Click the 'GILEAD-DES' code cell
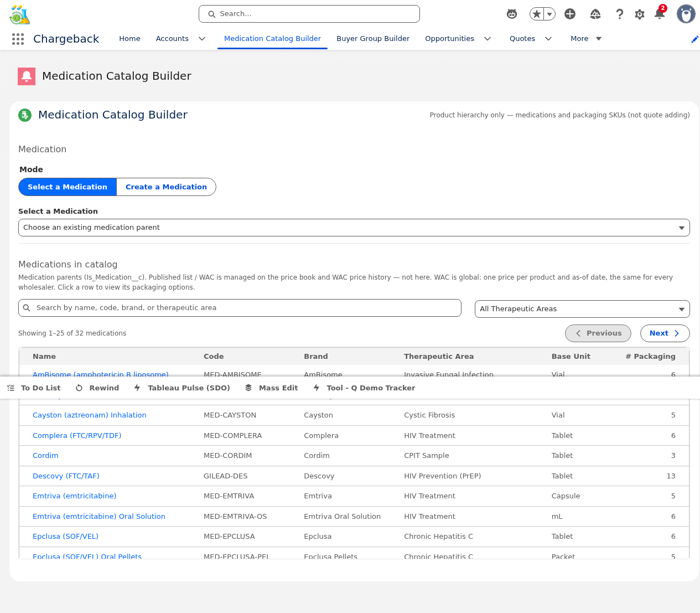This screenshot has width=700, height=613. [x=226, y=476]
